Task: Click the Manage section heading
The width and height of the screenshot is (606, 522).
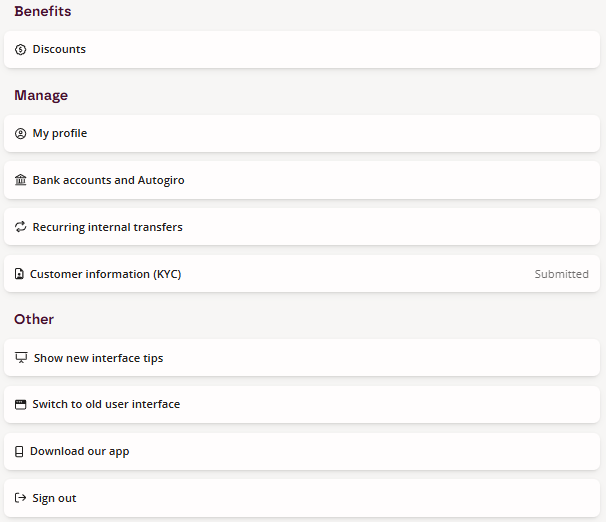Action: [41, 95]
